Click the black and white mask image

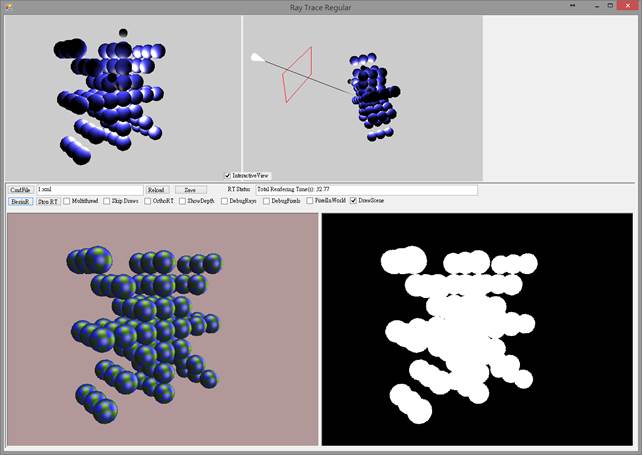pyautogui.click(x=477, y=329)
